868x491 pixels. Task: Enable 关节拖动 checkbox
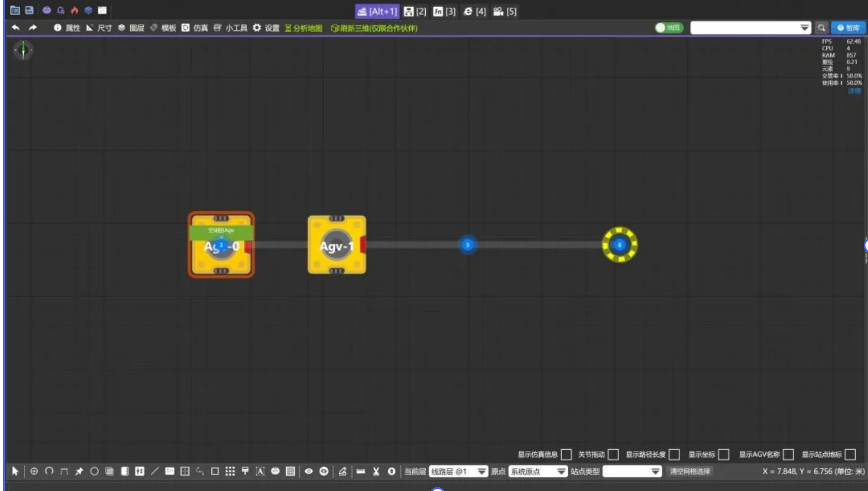(613, 454)
